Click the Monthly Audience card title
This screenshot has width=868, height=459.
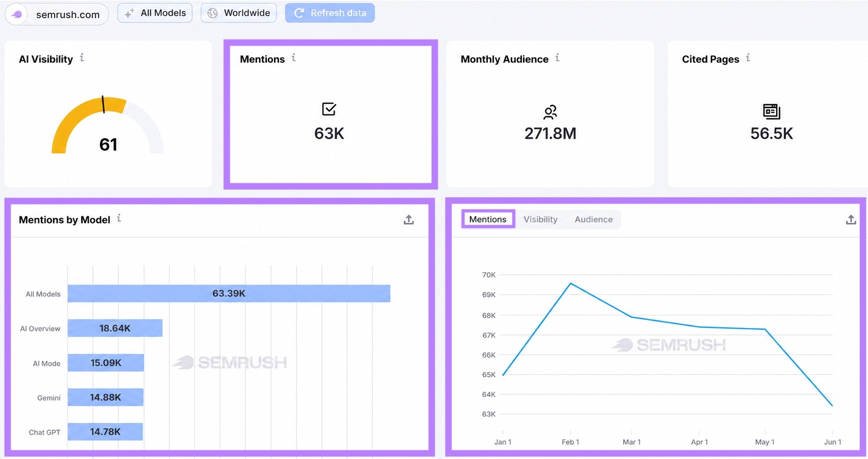(x=504, y=59)
